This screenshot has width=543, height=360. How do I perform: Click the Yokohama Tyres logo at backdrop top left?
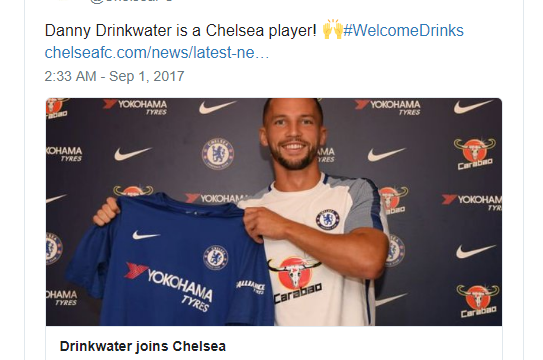(135, 107)
